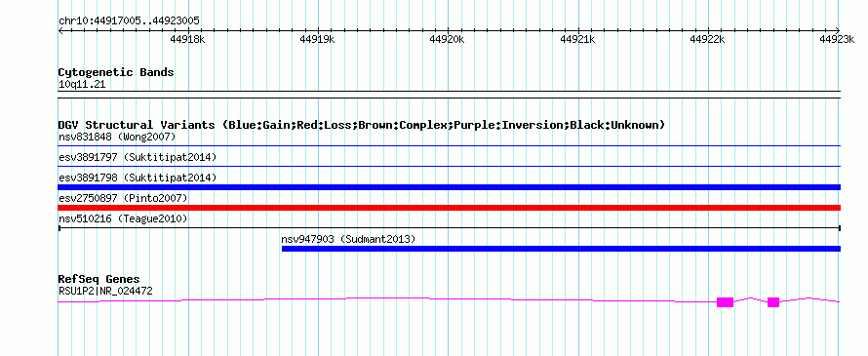This screenshot has width=868, height=356.
Task: Click the RSU1P2|NR_024472 gene label
Action: tap(105, 291)
